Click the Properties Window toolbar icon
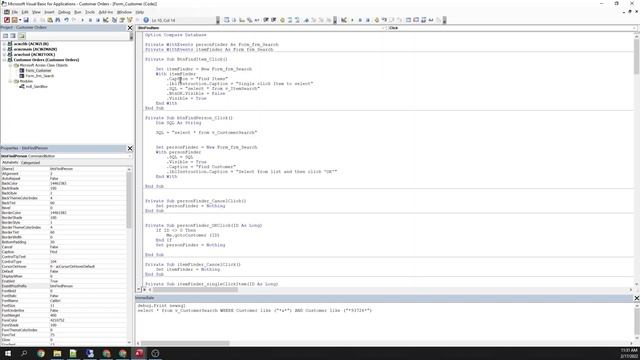 click(x=122, y=20)
